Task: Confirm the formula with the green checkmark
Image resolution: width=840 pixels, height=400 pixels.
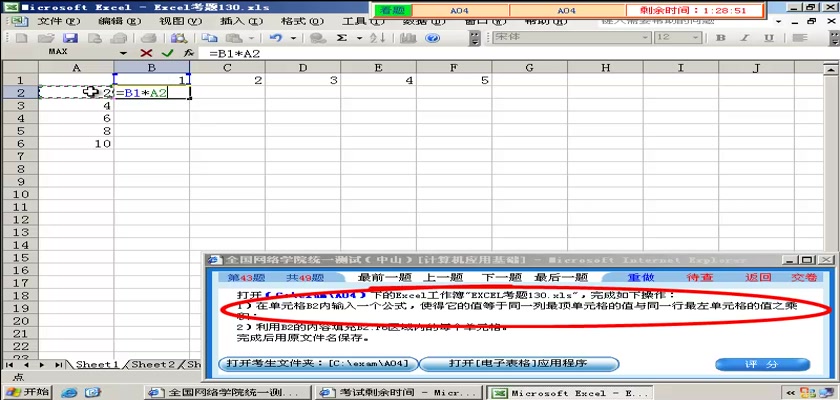Action: (168, 53)
